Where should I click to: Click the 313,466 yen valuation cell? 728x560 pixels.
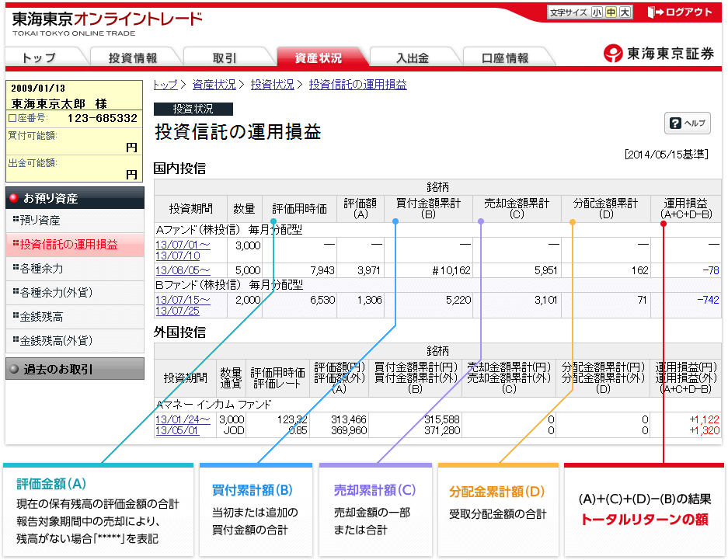tap(349, 419)
